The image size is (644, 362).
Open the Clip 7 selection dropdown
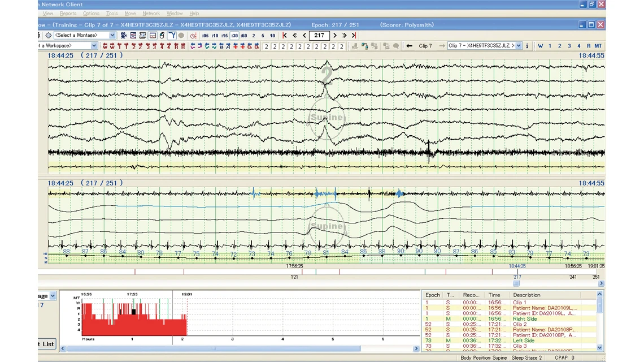tap(519, 46)
